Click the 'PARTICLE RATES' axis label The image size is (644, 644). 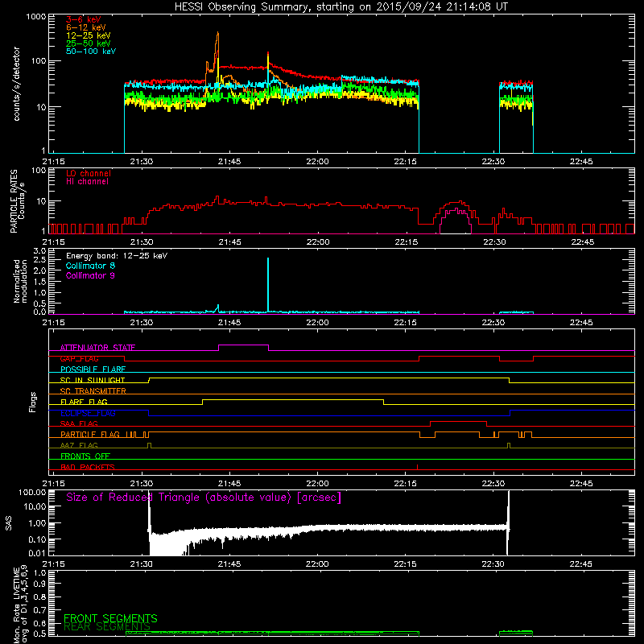click(x=14, y=201)
